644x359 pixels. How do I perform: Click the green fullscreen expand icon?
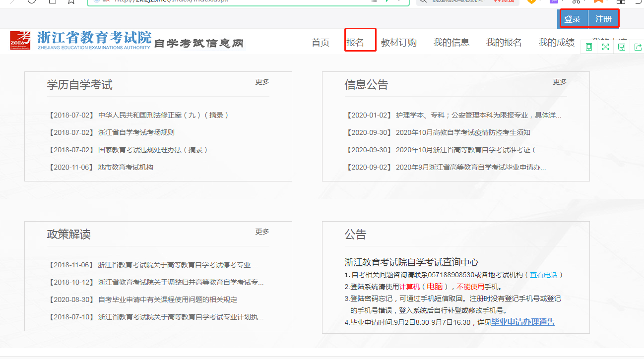(x=605, y=47)
